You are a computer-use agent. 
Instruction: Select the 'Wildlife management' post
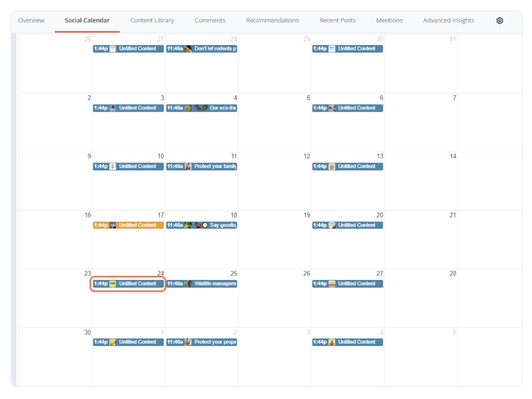[214, 284]
